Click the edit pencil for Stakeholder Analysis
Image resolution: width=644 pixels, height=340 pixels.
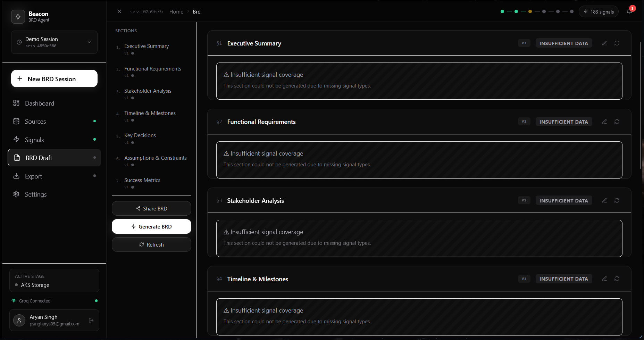click(604, 200)
